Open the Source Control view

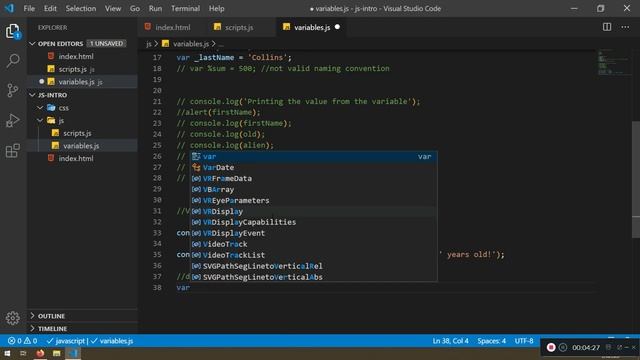click(13, 90)
